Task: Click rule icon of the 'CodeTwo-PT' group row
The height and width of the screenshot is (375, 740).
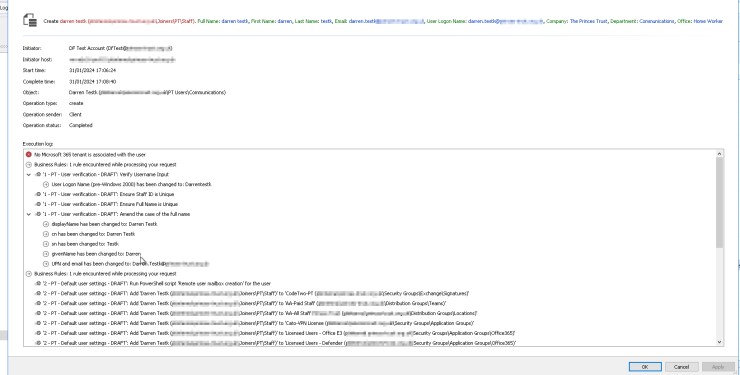Action: tap(37, 293)
